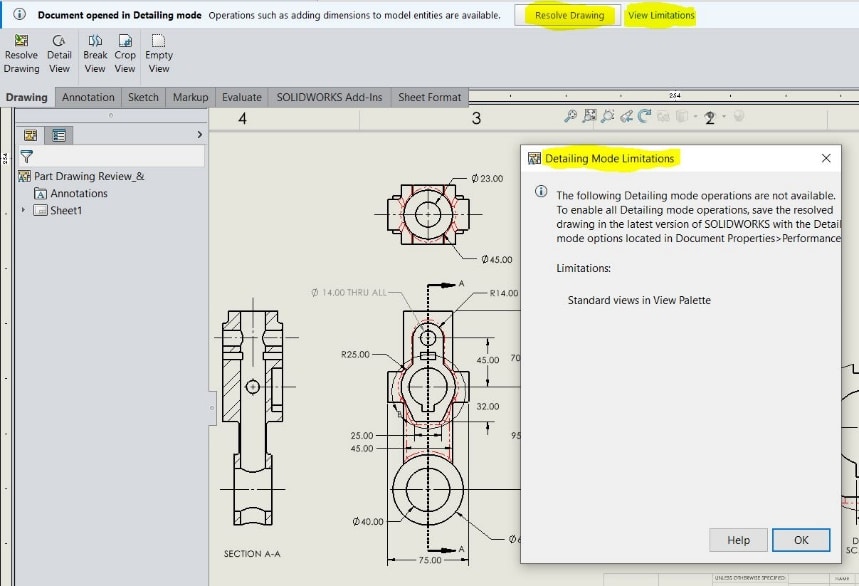The height and width of the screenshot is (586, 859).
Task: Click OK in the Detailing Mode Limitations dialog
Action: coord(800,540)
